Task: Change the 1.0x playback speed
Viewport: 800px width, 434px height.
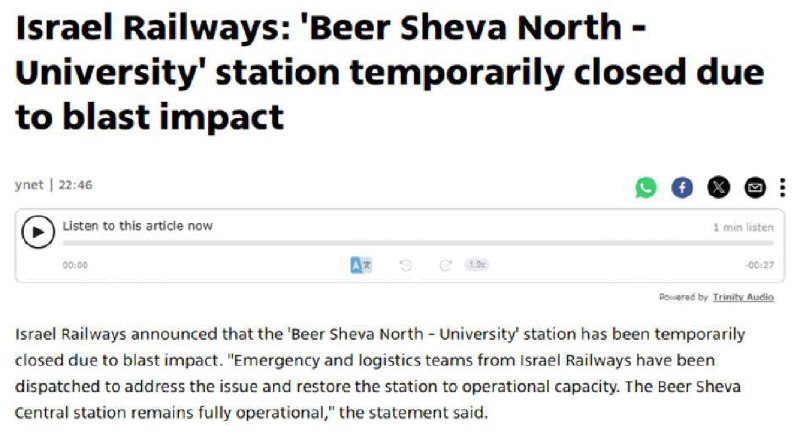Action: tap(476, 265)
